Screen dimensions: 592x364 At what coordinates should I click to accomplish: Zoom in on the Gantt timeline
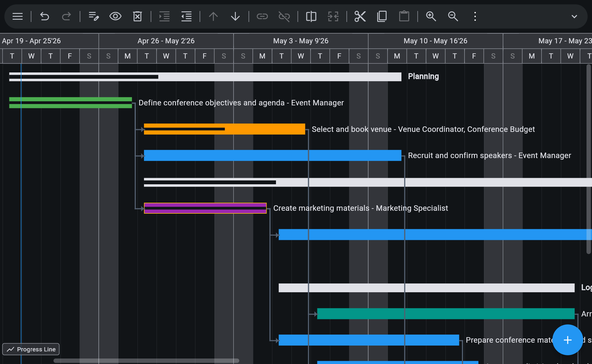click(431, 16)
